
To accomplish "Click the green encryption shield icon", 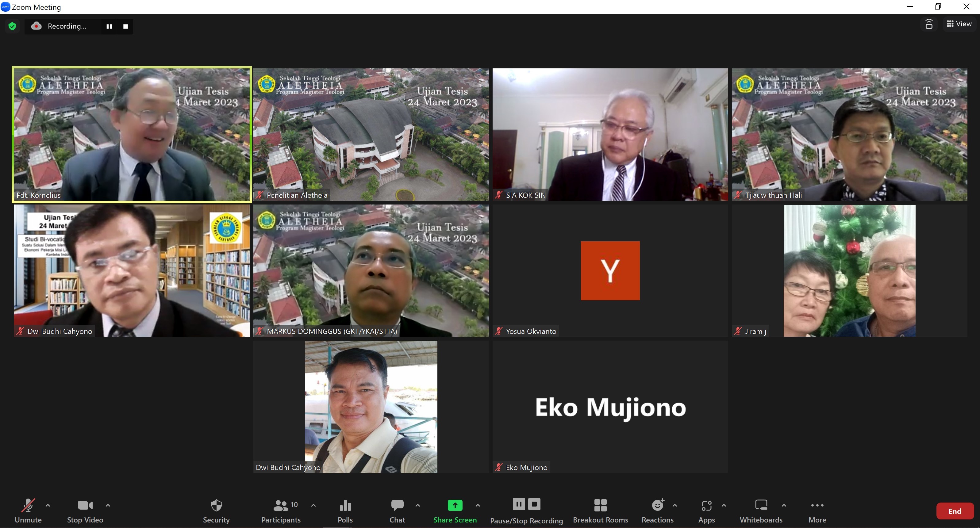I will 12,26.
